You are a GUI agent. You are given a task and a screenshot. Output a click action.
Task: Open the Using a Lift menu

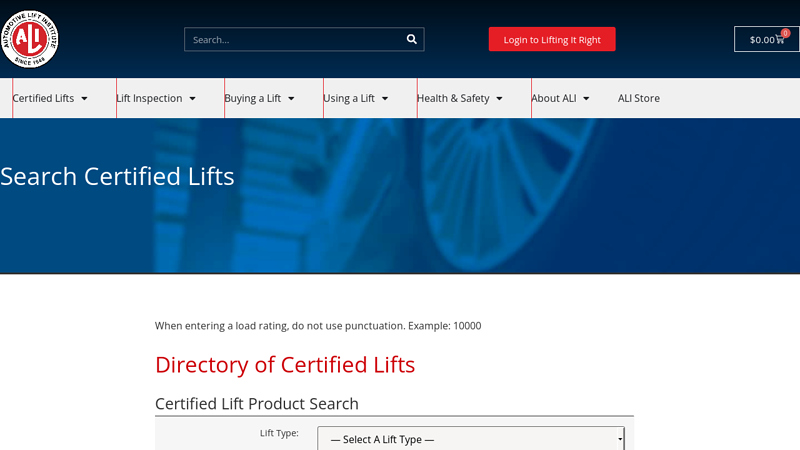[x=349, y=98]
